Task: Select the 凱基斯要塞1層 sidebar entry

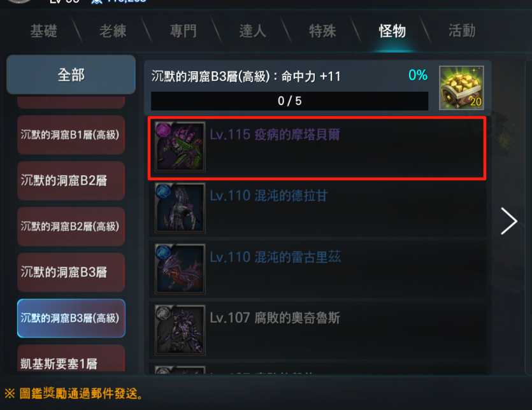Action: click(x=71, y=360)
